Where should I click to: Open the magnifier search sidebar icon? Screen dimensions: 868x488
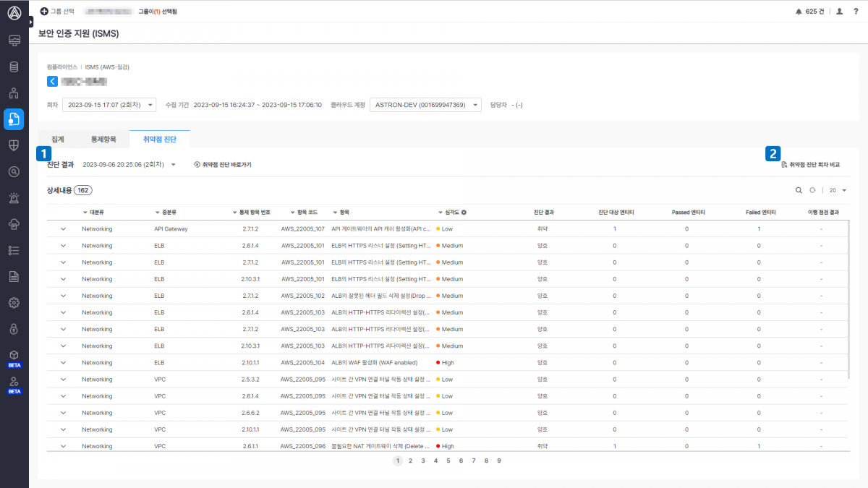point(14,172)
